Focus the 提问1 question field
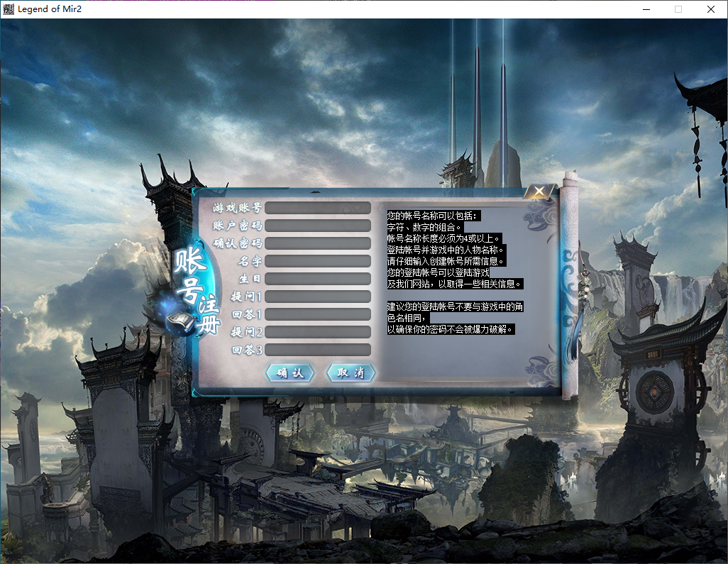728x564 pixels. click(318, 296)
